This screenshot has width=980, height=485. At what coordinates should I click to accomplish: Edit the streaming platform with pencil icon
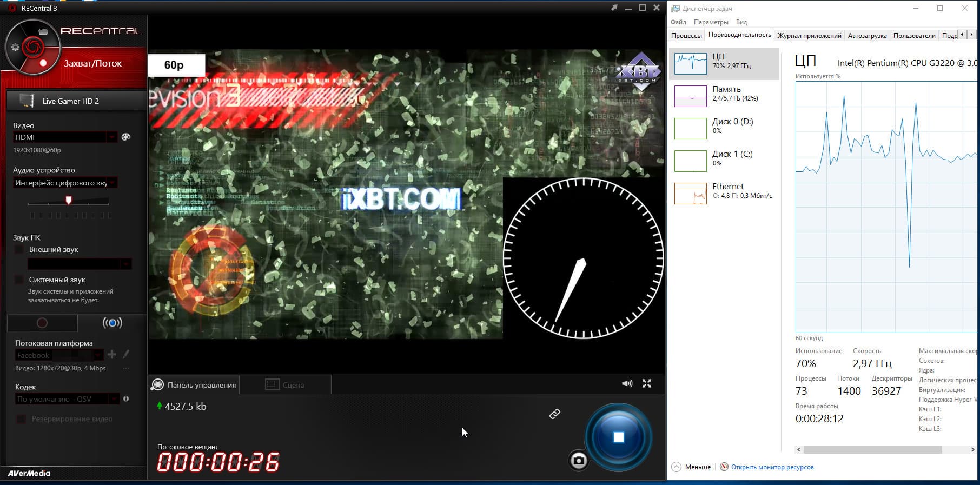click(126, 354)
